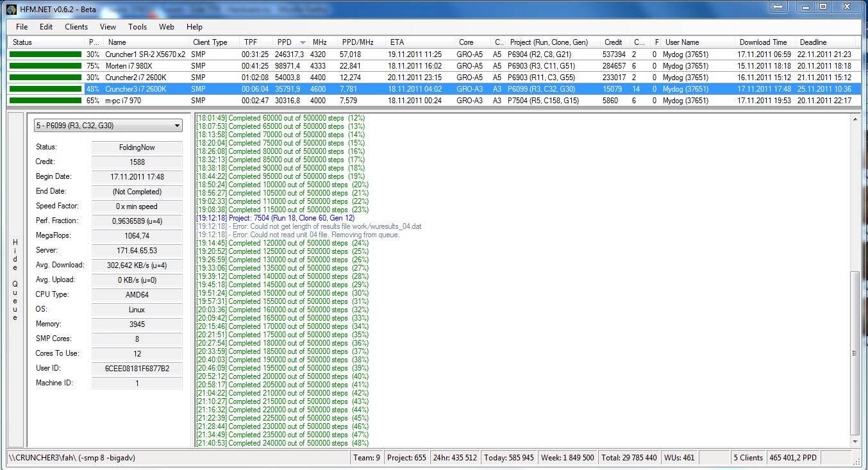
Task: Click the Credit field showing 1588
Action: (x=137, y=162)
